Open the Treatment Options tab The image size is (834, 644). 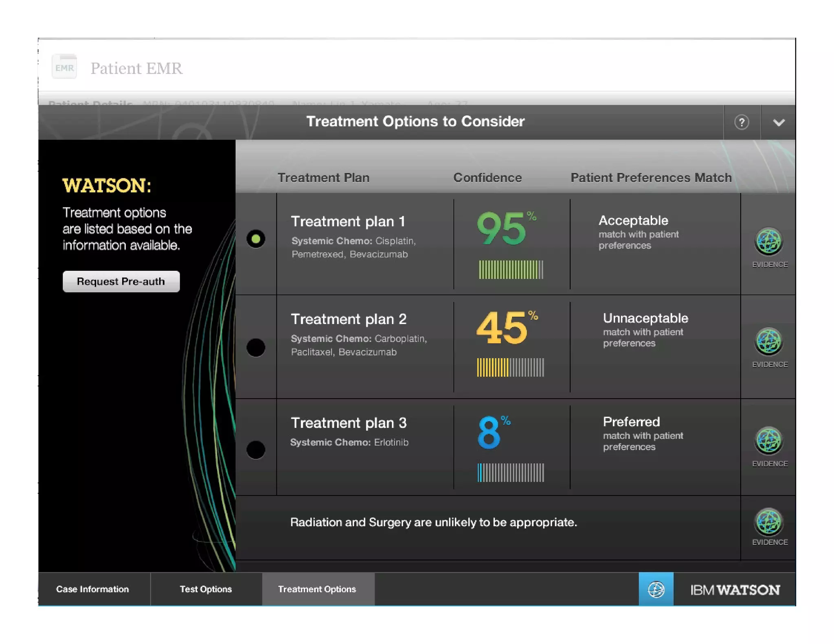point(317,589)
